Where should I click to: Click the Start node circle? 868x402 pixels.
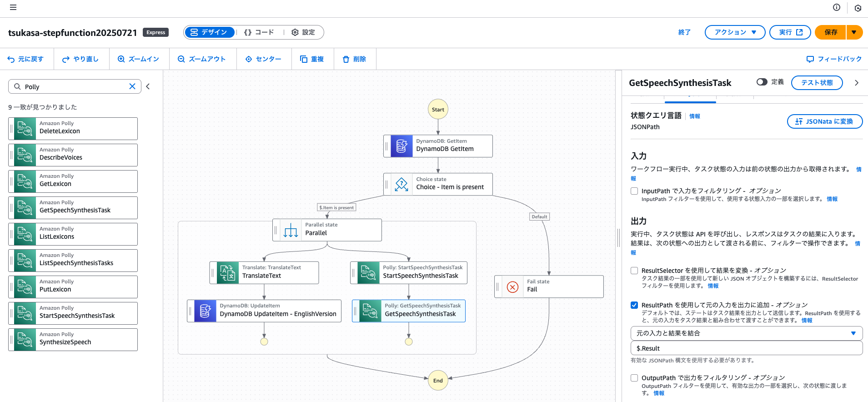coord(438,109)
